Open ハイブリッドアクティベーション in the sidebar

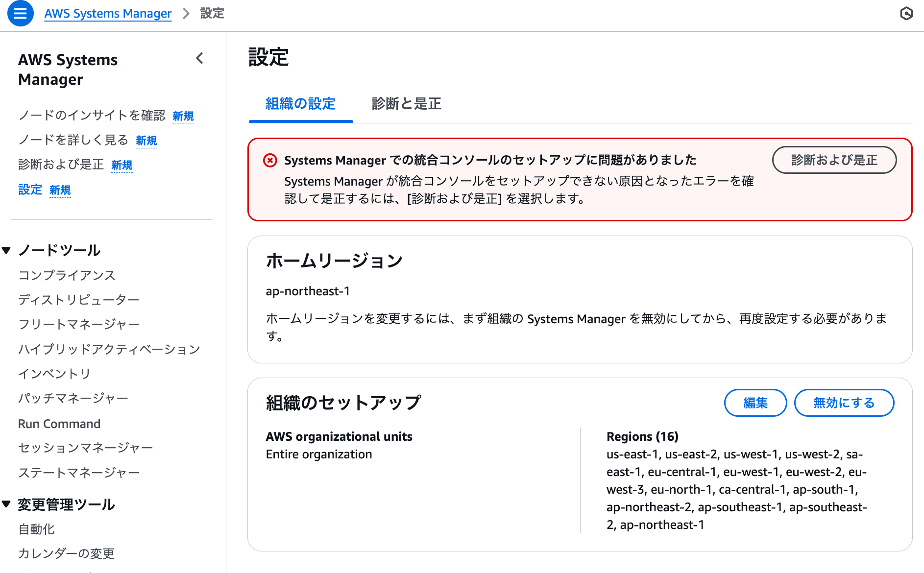coord(109,349)
